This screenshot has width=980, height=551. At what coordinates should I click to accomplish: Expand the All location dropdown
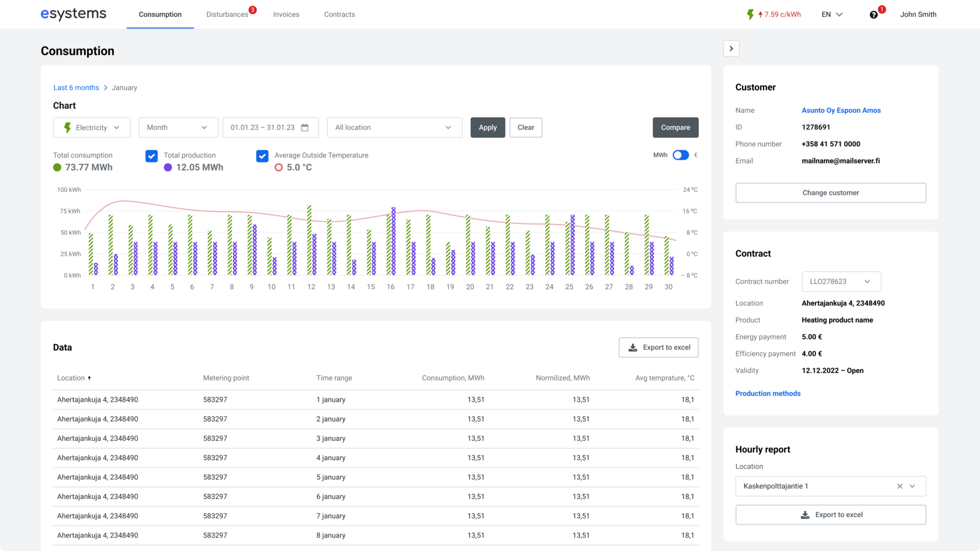394,128
